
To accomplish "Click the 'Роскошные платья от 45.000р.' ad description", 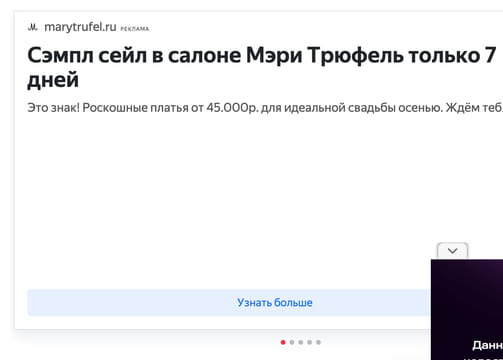I will point(265,108).
